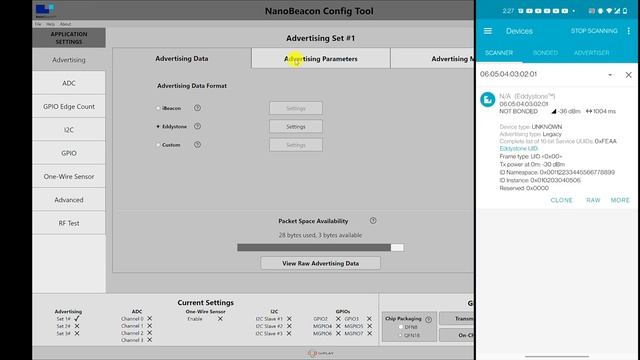The height and width of the screenshot is (360, 640).
Task: Select the Eddystone data format radio button
Action: point(158,127)
